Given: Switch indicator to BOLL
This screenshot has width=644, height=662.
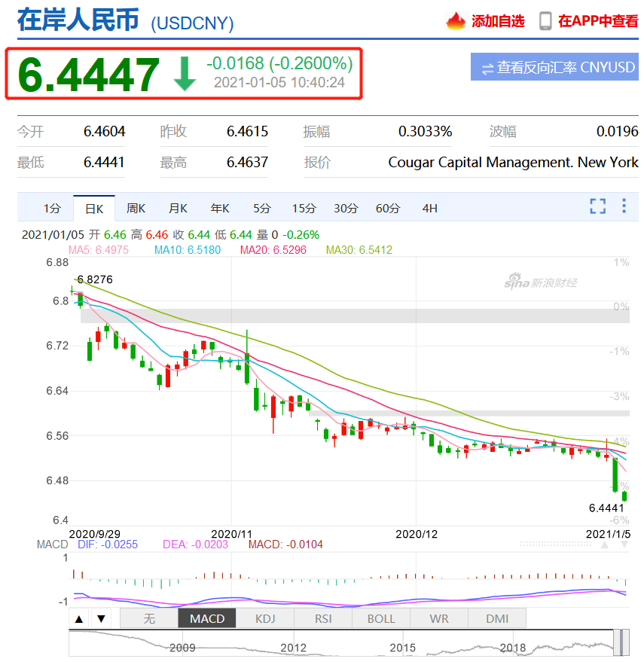Looking at the screenshot, I should click(x=380, y=618).
